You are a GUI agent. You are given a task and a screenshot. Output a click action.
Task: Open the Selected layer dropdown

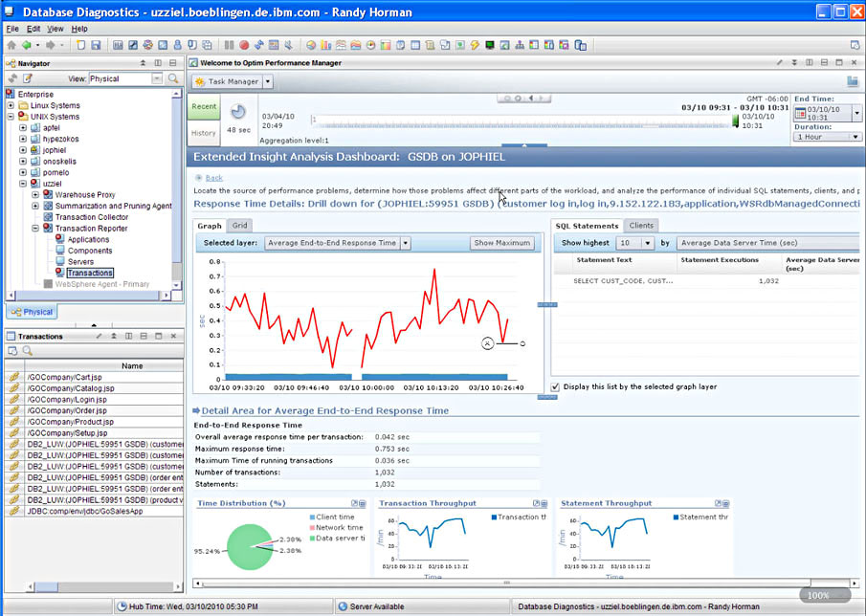tap(405, 243)
